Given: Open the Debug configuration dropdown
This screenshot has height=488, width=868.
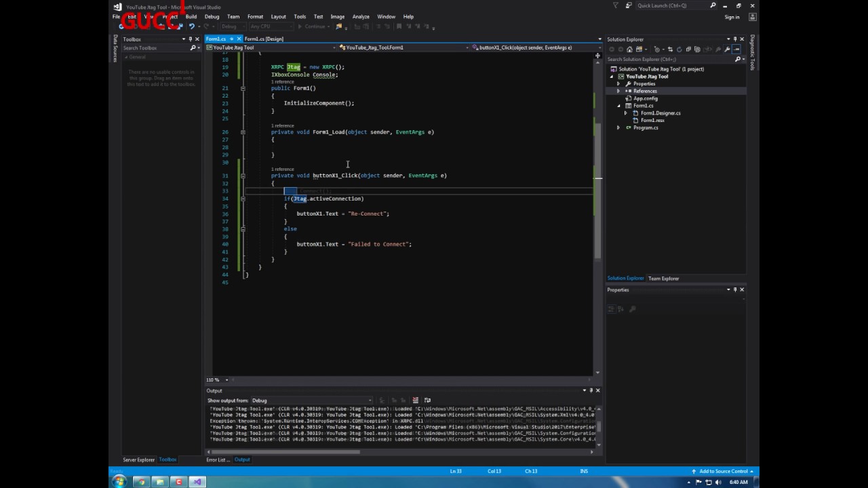Looking at the screenshot, I should [235, 26].
